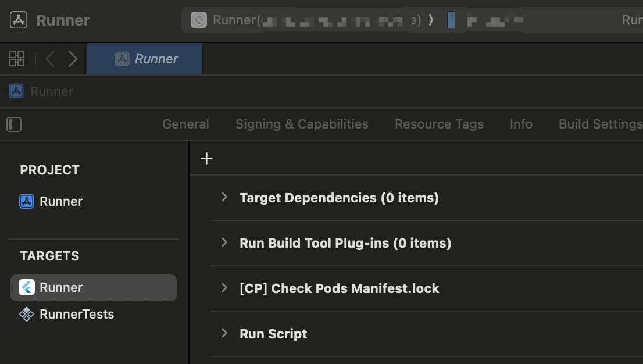Go forward with the right arrow
This screenshot has height=364, width=643.
(73, 59)
